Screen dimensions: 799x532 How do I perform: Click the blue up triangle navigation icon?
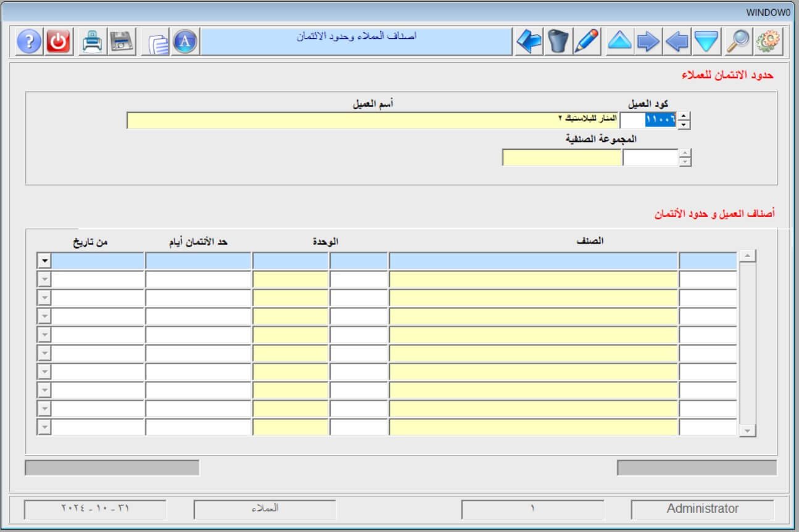tap(619, 42)
